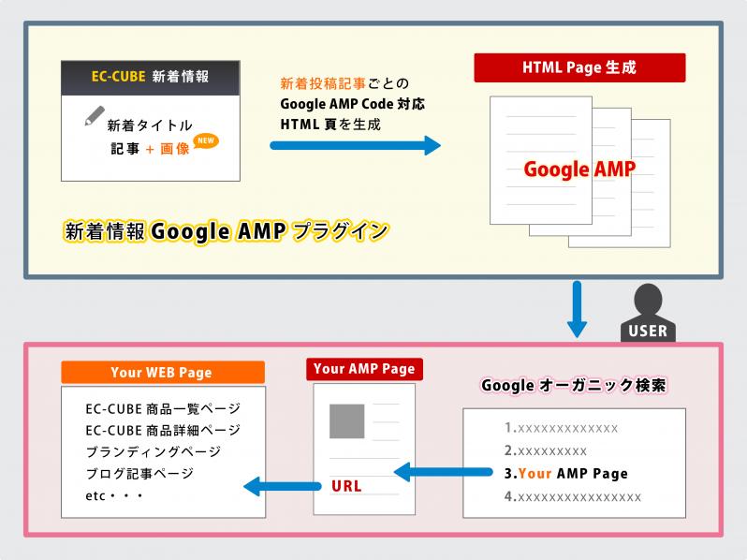Click the orange NEW speech bubble badge
747x560 pixels.
click(x=206, y=141)
